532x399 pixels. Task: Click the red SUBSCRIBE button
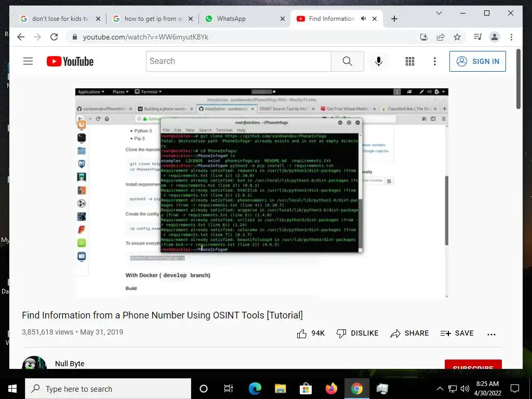473,364
